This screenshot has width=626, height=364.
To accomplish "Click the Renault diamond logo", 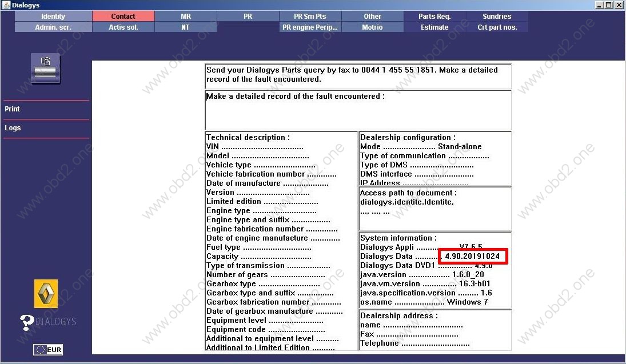I will (46, 294).
